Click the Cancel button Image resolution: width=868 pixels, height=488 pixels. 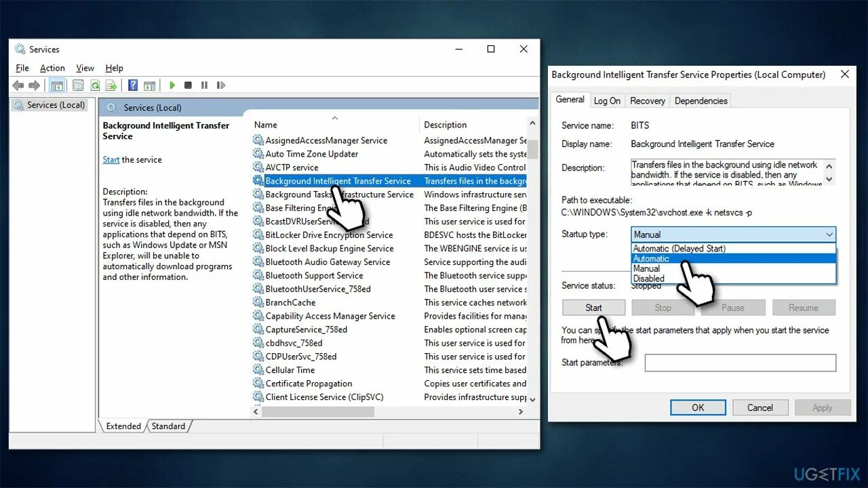(760, 408)
